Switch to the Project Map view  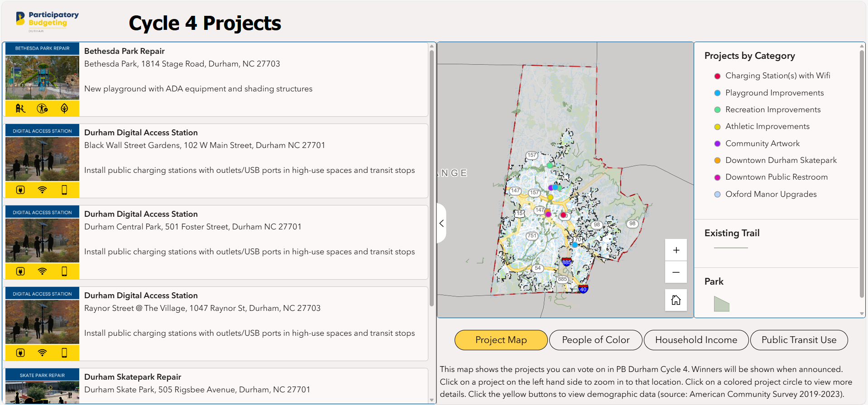pos(501,340)
